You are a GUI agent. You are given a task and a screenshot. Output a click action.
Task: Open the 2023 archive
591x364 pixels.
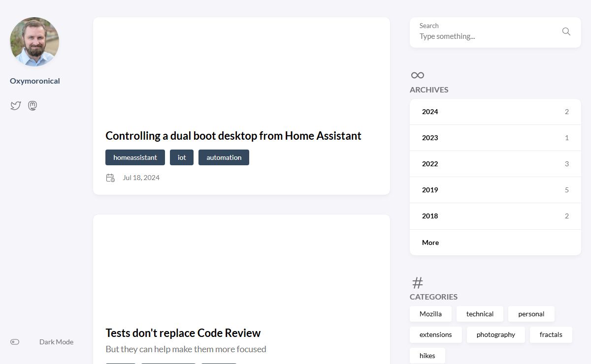pyautogui.click(x=430, y=138)
